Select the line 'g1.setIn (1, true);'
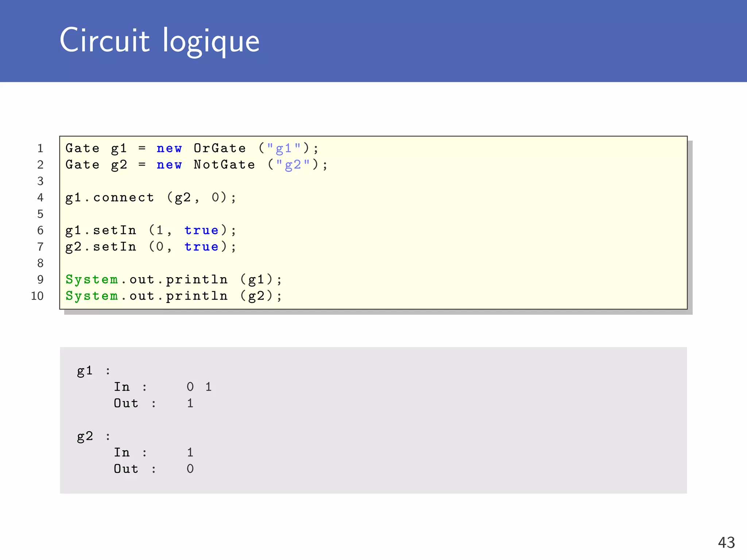 tap(151, 230)
